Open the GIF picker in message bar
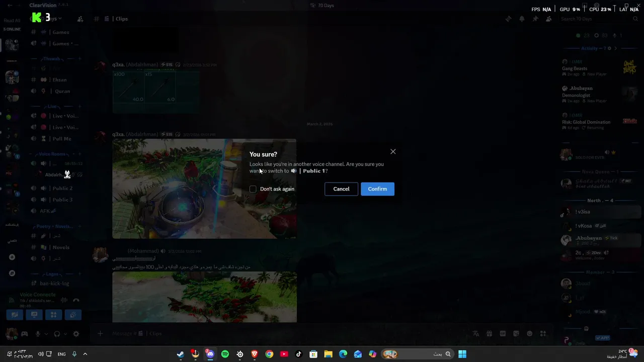Image resolution: width=644 pixels, height=362 pixels. (x=503, y=333)
